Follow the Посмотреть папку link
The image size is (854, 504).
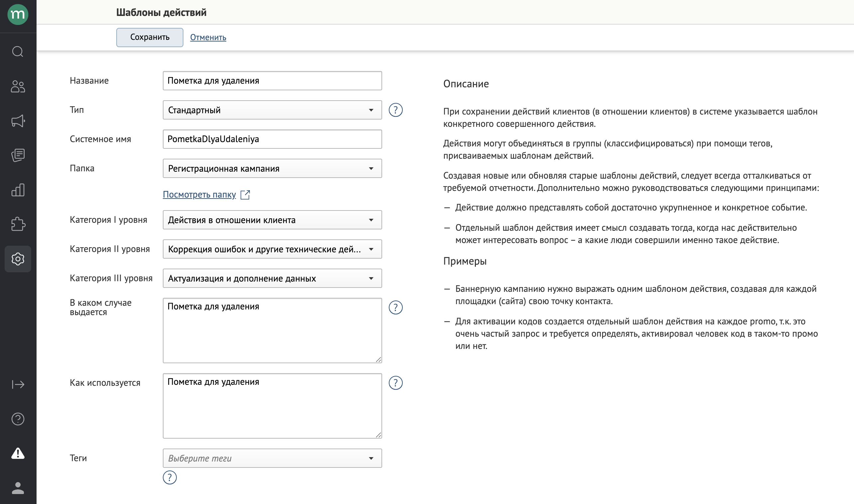click(199, 195)
